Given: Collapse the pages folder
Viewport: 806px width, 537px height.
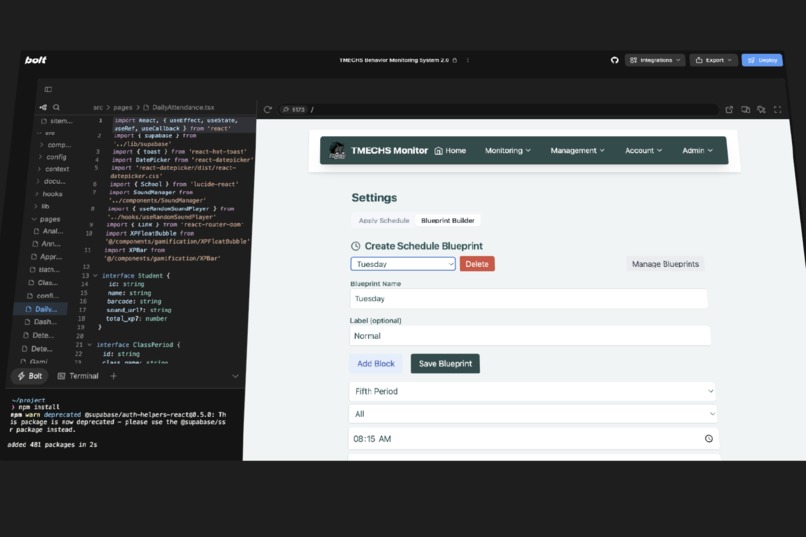Looking at the screenshot, I should click(46, 219).
